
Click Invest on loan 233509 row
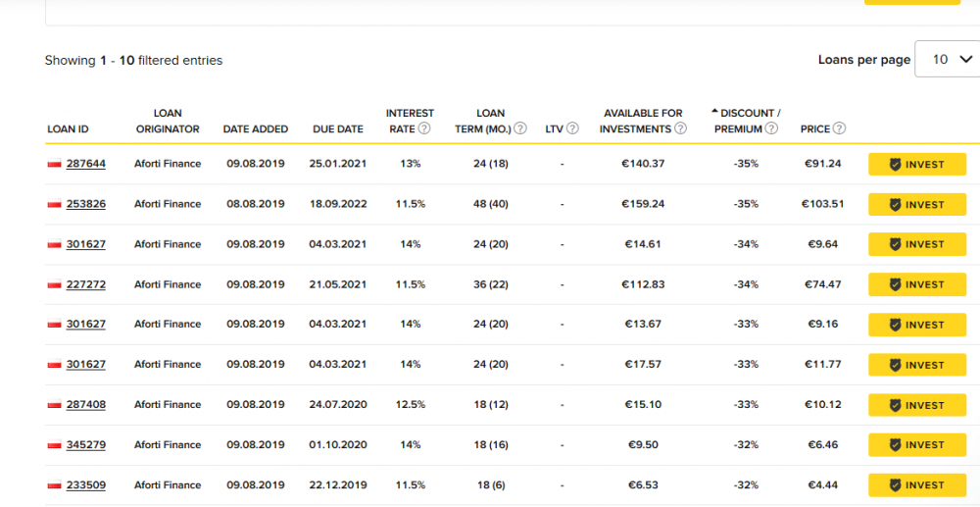[x=916, y=485]
